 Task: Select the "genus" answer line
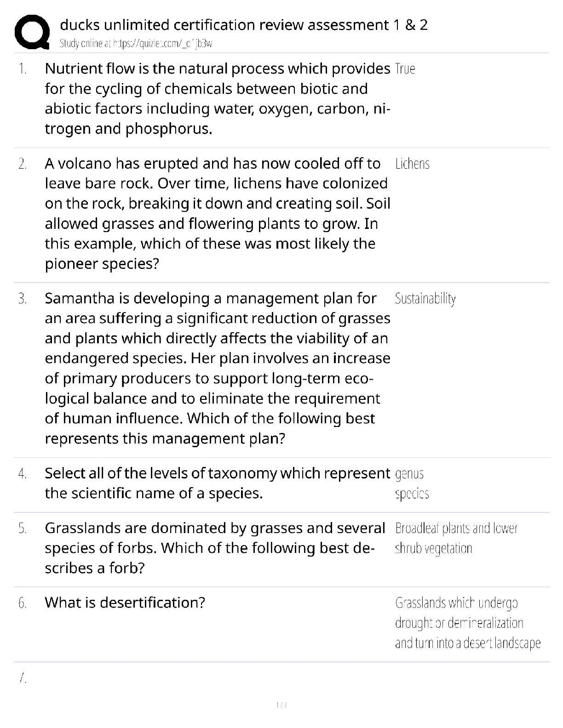[x=409, y=473]
